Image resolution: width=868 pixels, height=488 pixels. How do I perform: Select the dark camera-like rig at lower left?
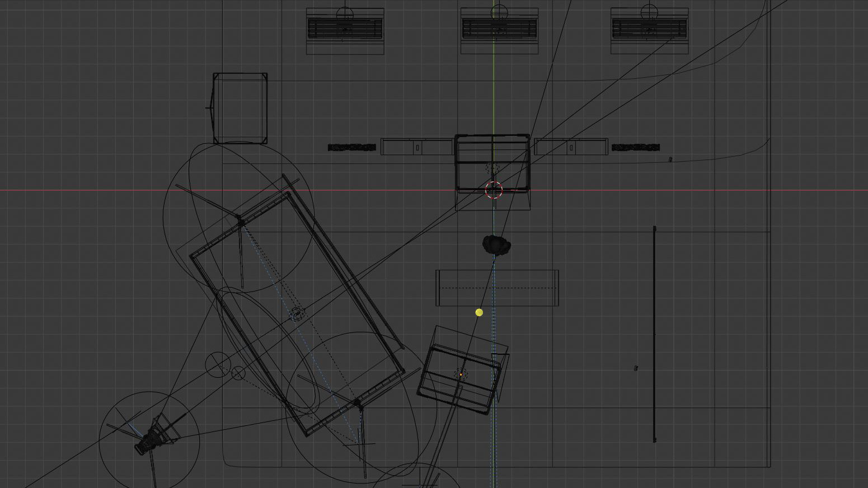click(150, 440)
